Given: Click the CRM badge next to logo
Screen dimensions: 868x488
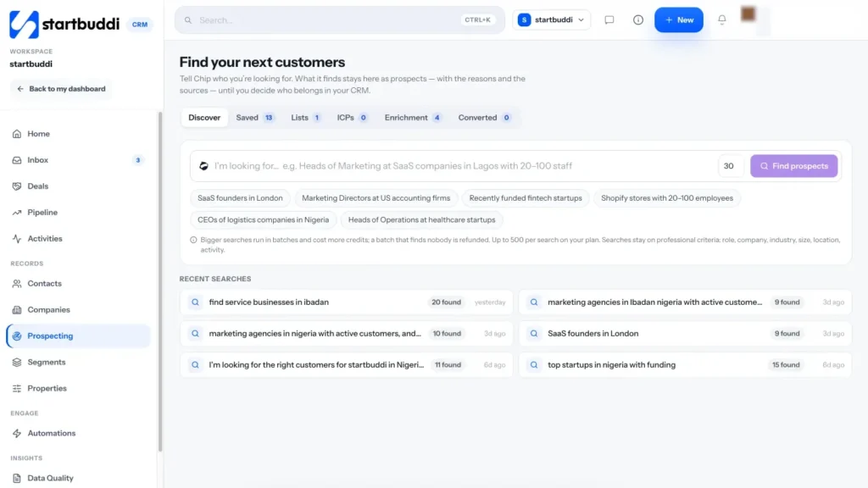Looking at the screenshot, I should 140,25.
